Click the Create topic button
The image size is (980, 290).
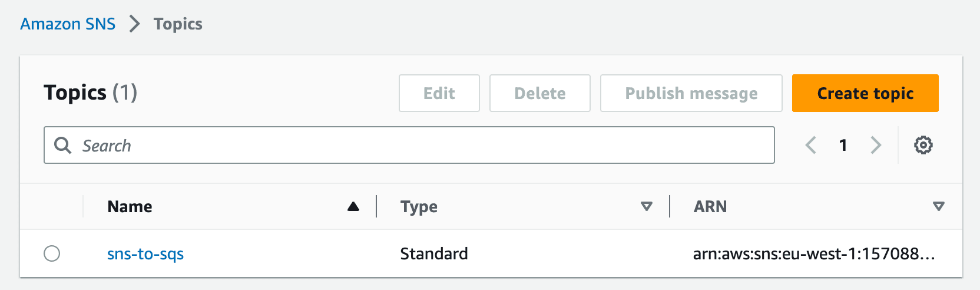pos(865,93)
